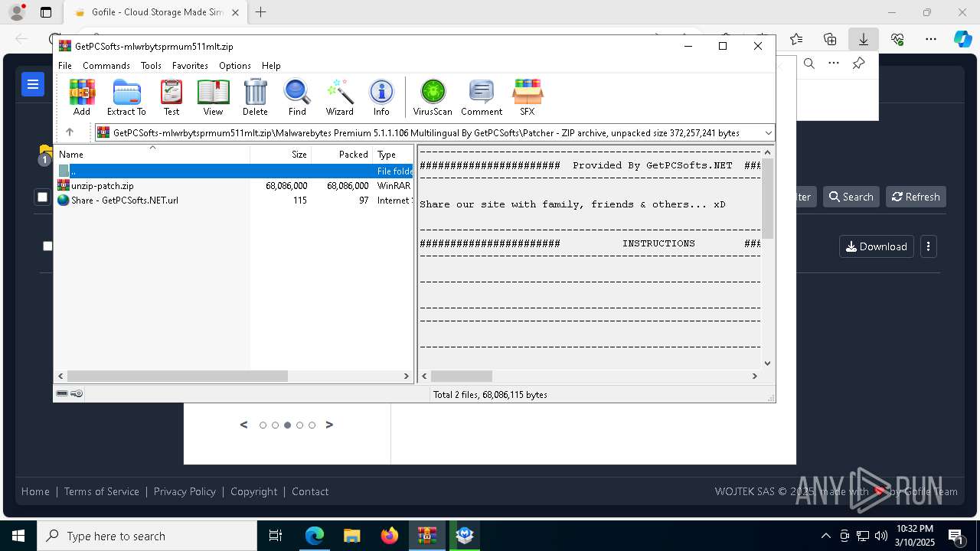Viewport: 980px width, 551px height.
Task: Click the Copilot icon in Edge
Action: point(962,39)
